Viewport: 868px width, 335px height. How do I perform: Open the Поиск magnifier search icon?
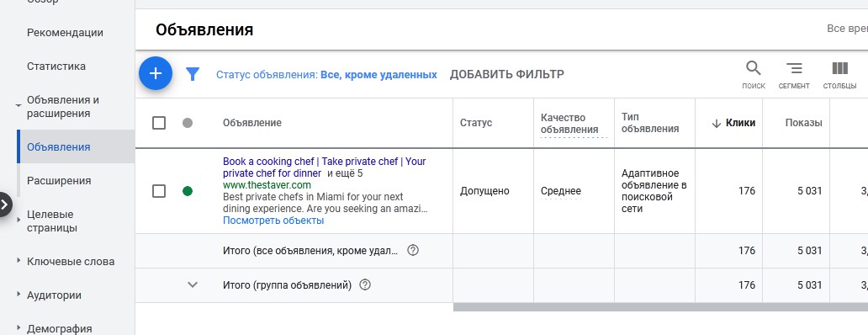[754, 75]
